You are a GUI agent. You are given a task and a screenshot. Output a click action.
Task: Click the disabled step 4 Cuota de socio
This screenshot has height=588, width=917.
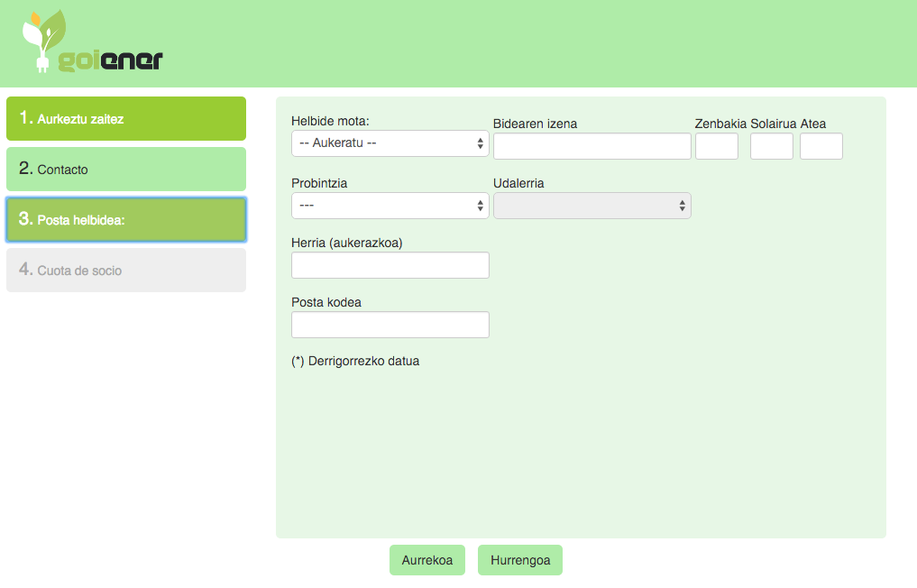[x=126, y=271]
